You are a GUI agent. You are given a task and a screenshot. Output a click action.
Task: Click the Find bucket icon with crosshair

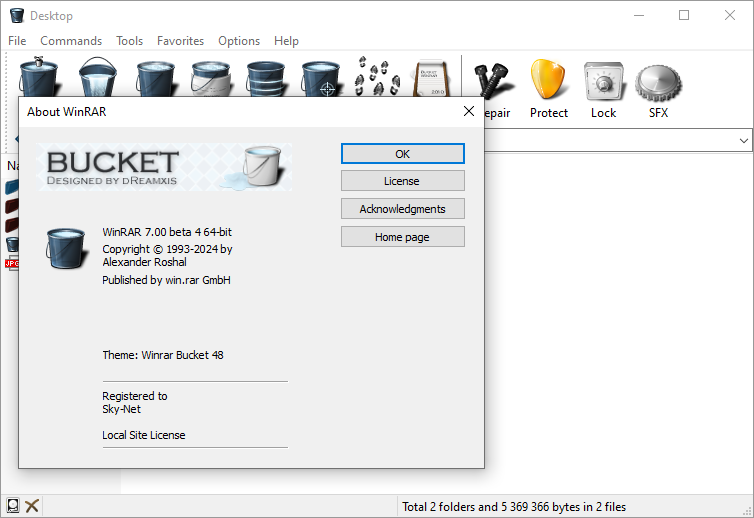coord(321,78)
